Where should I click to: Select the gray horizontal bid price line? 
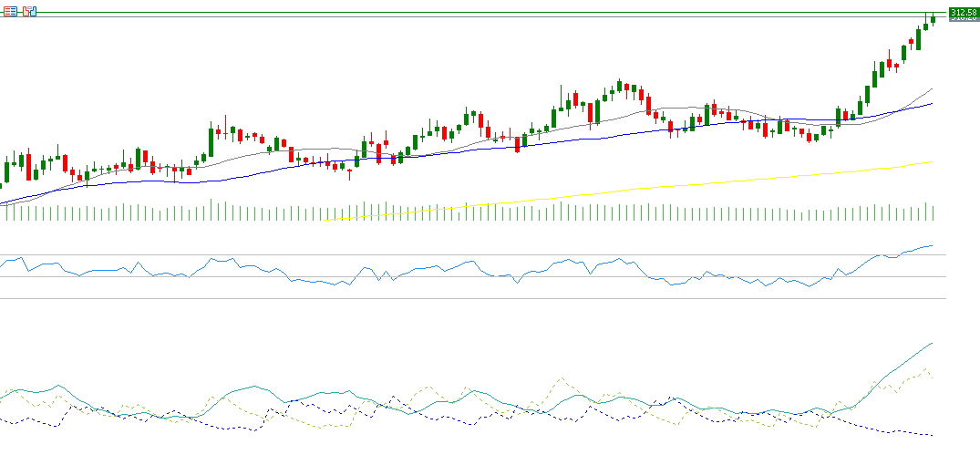click(x=456, y=17)
